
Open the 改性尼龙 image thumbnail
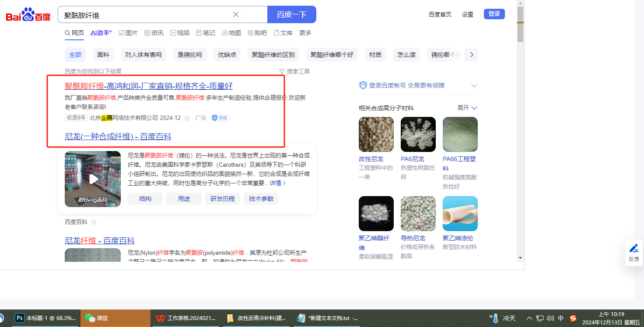(x=376, y=134)
